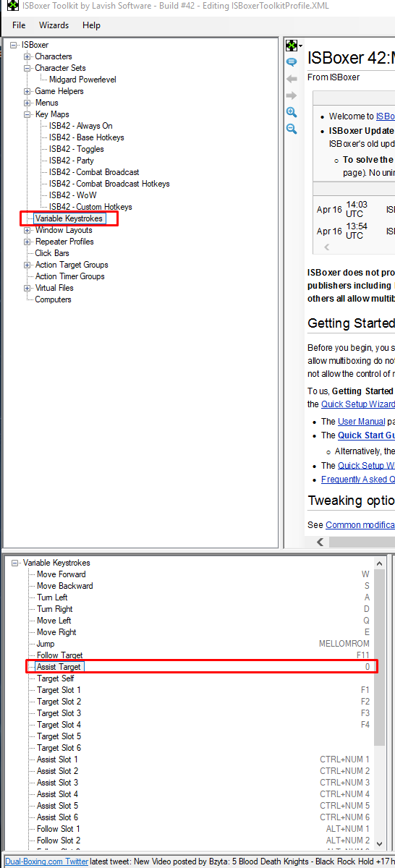Image resolution: width=395 pixels, height=868 pixels.
Task: Expand the Virtual Files node
Action: click(27, 288)
